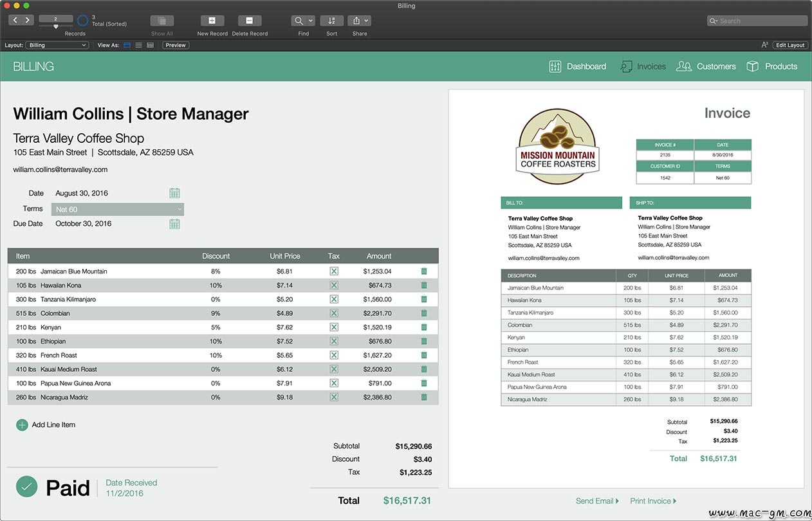Delete the Jamaican Blue Mountain line item
Image resolution: width=812 pixels, height=521 pixels.
click(x=423, y=271)
